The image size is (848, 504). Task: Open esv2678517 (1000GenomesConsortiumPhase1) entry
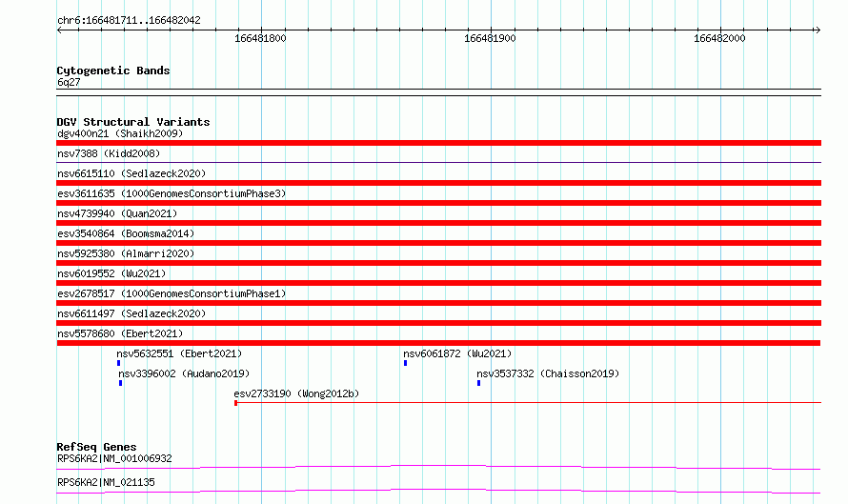[172, 293]
